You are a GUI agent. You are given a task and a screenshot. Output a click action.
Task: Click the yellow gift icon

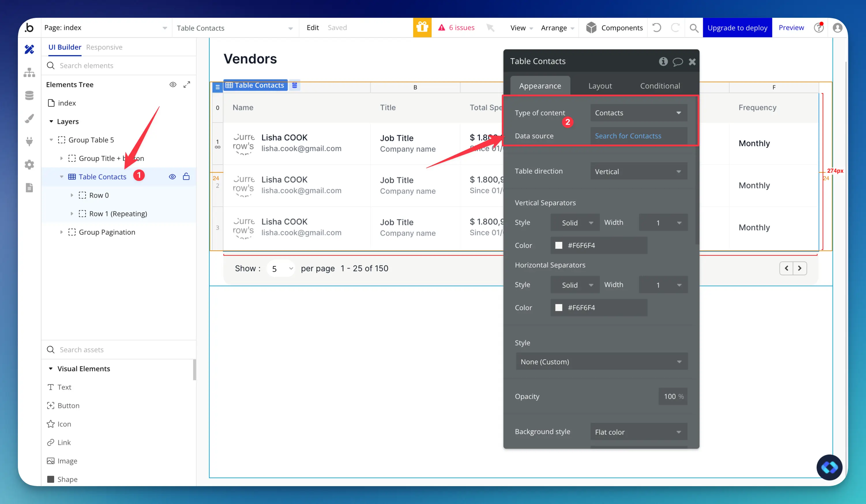click(422, 27)
